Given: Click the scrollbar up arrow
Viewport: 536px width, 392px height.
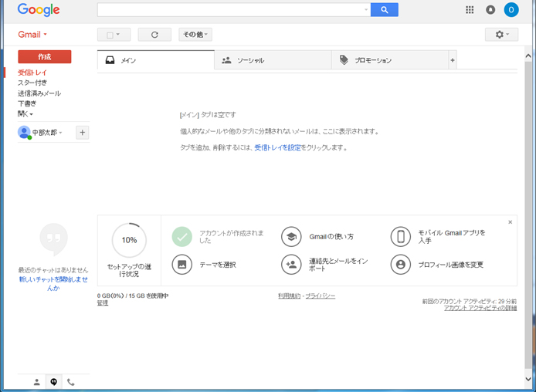Looking at the screenshot, I should [528, 56].
